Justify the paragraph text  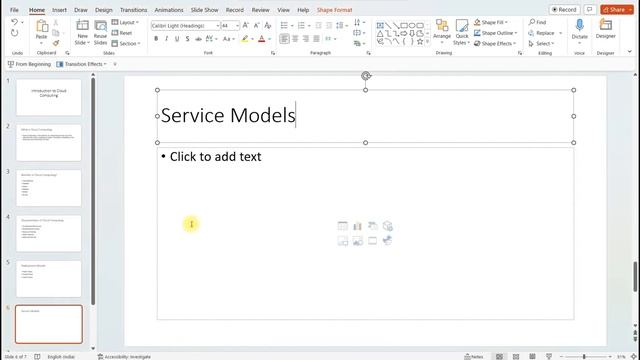pyautogui.click(x=316, y=39)
